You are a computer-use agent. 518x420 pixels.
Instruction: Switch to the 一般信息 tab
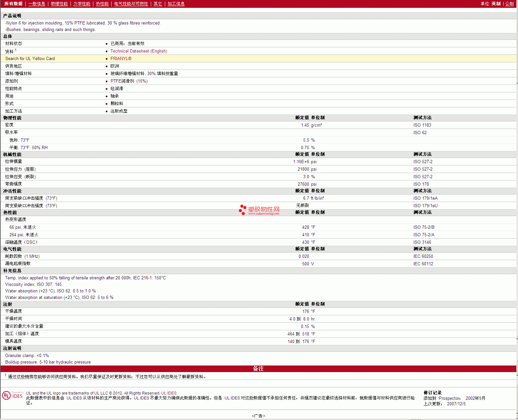pyautogui.click(x=37, y=4)
